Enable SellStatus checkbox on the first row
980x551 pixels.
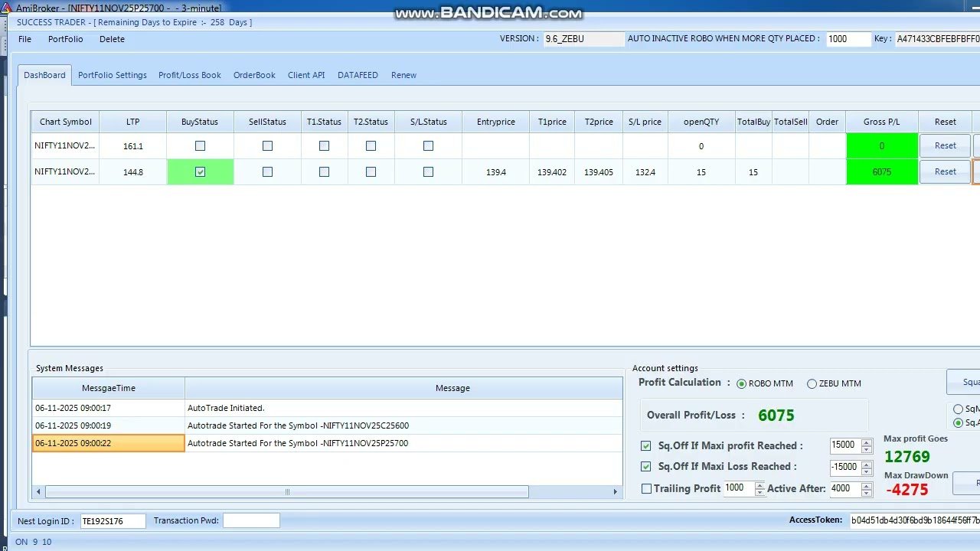click(266, 145)
